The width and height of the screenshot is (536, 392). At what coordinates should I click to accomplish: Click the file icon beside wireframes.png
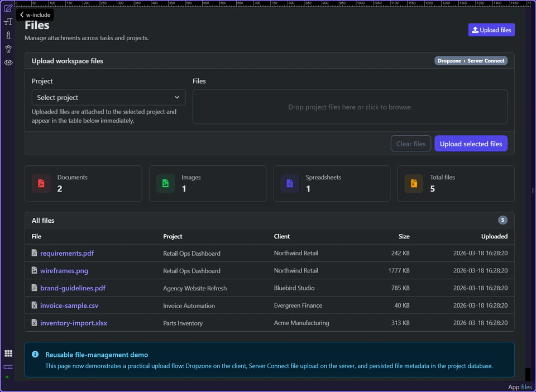(x=35, y=270)
